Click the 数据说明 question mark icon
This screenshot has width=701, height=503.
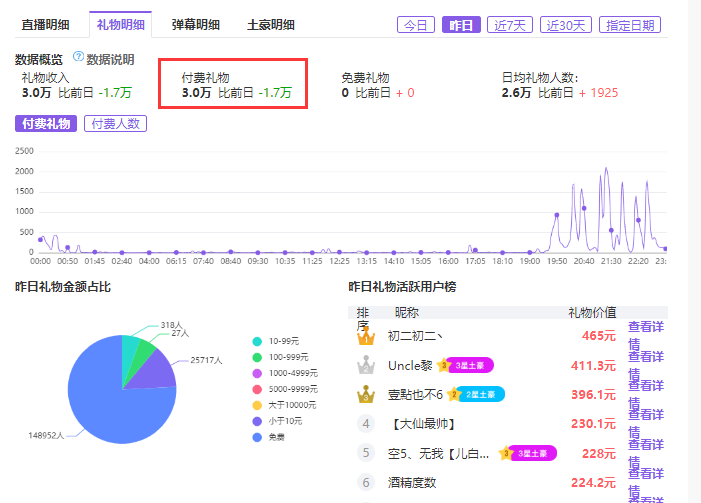point(78,57)
